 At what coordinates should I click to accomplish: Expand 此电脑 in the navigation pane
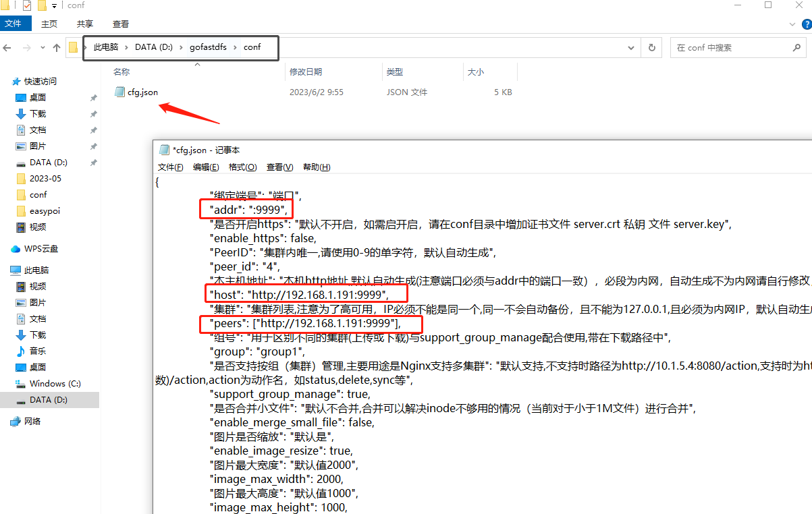(36, 270)
